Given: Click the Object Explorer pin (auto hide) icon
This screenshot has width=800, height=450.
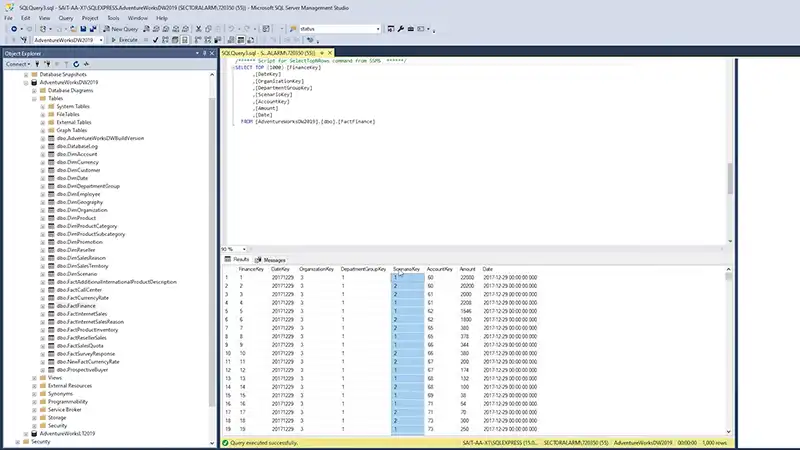Looking at the screenshot, I should coord(205,53).
